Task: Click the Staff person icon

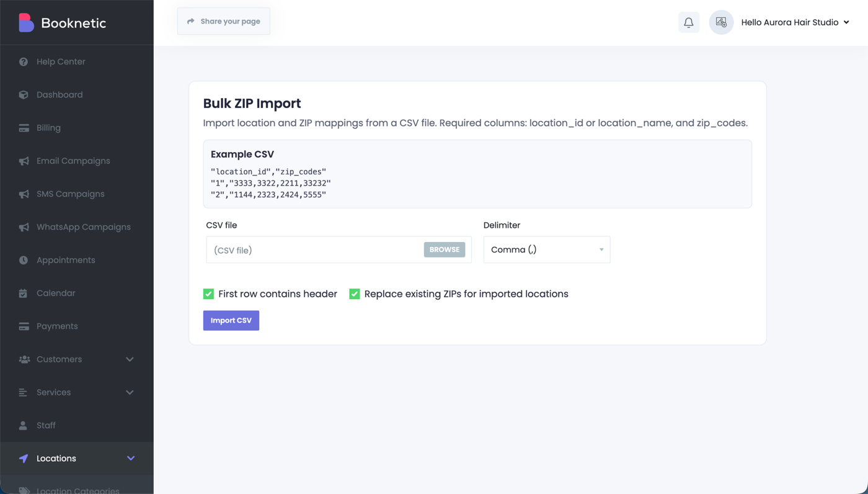Action: tap(23, 426)
